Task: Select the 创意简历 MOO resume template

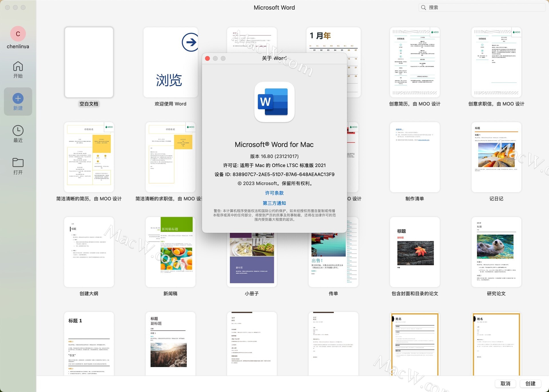Action: (415, 62)
